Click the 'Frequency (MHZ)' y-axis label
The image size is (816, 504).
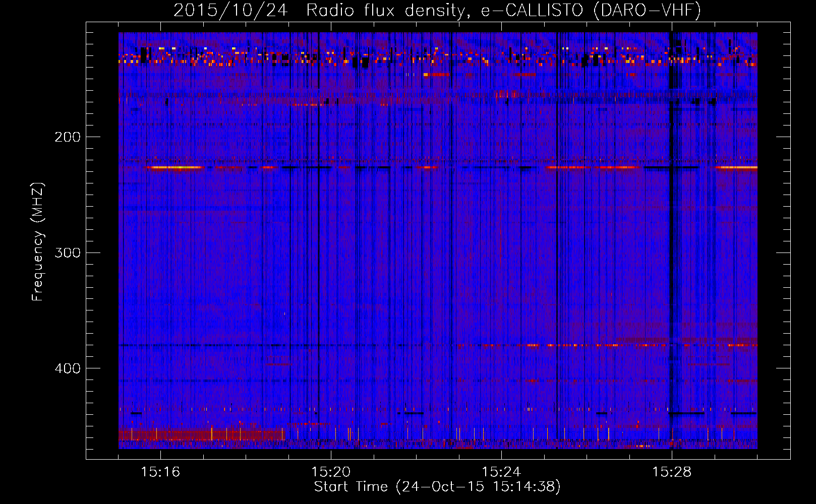click(x=38, y=242)
